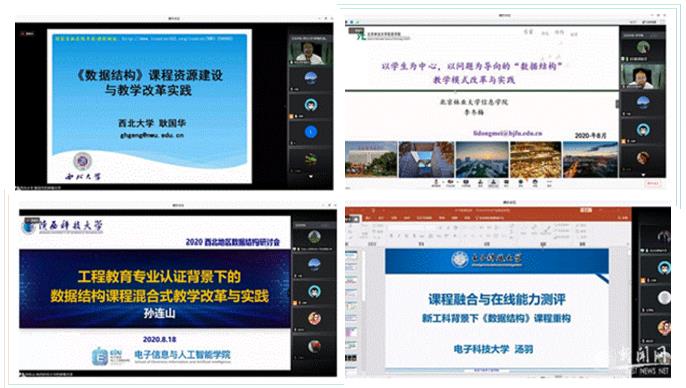Collapse the participant strip using its edge handle
Screen dimensions: 686x388
pyautogui.click(x=617, y=104)
